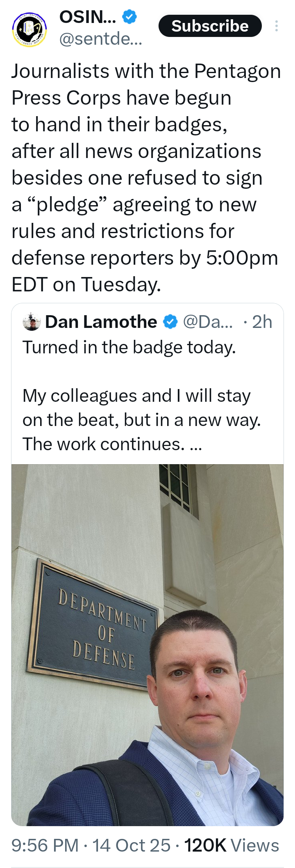Image resolution: width=295 pixels, height=868 pixels.
Task: Expand the truncated quoted text ellipsis
Action: coord(196,444)
